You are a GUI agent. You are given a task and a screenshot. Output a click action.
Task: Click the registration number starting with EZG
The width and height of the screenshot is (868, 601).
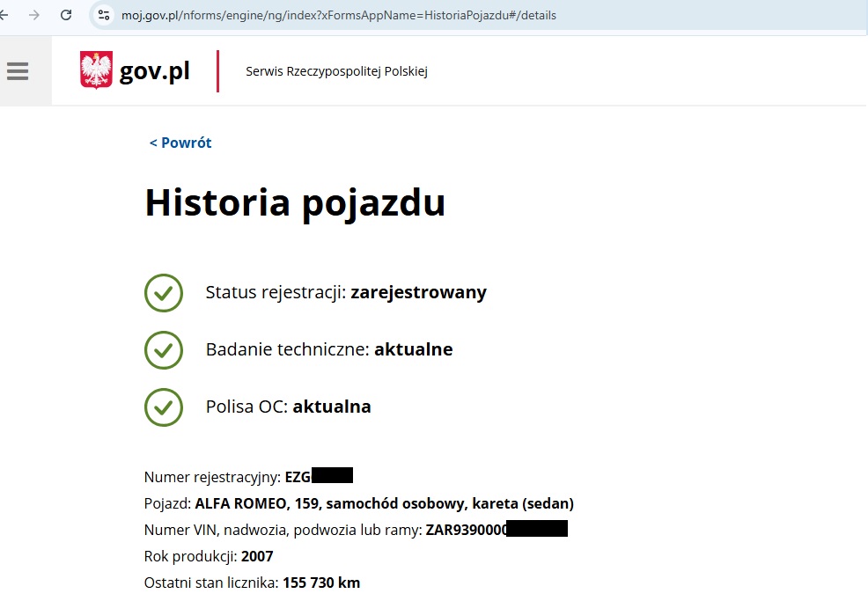tap(319, 476)
